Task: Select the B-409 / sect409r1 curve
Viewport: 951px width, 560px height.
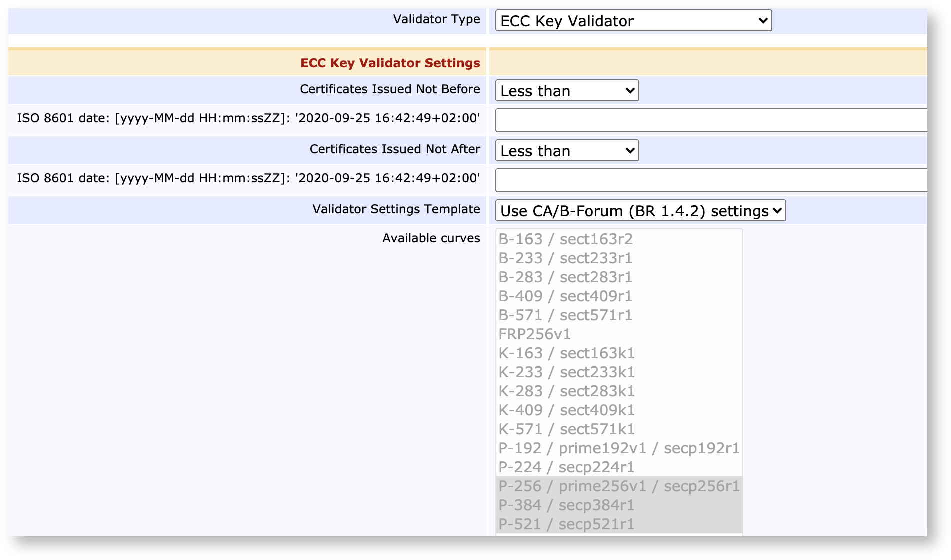Action: pos(565,296)
